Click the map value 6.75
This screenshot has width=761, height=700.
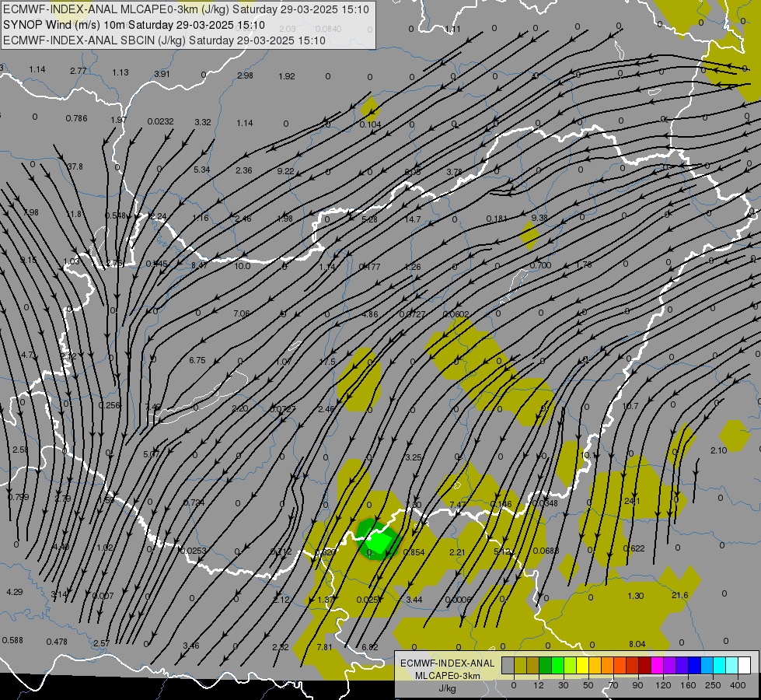coord(197,360)
